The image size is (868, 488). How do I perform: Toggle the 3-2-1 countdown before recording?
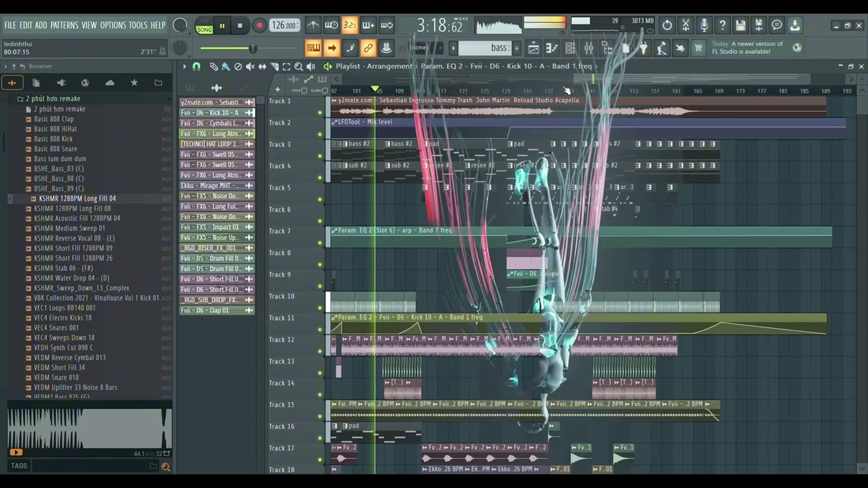349,26
